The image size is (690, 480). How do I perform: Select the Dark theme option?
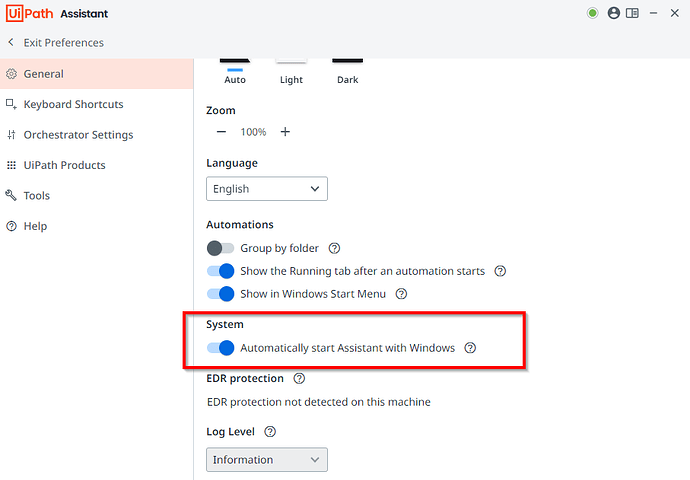point(348,72)
